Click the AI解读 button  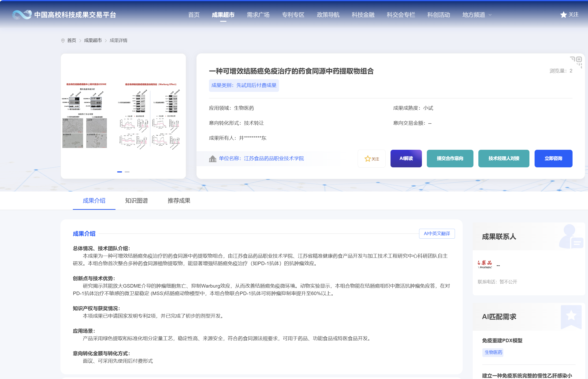pos(406,158)
